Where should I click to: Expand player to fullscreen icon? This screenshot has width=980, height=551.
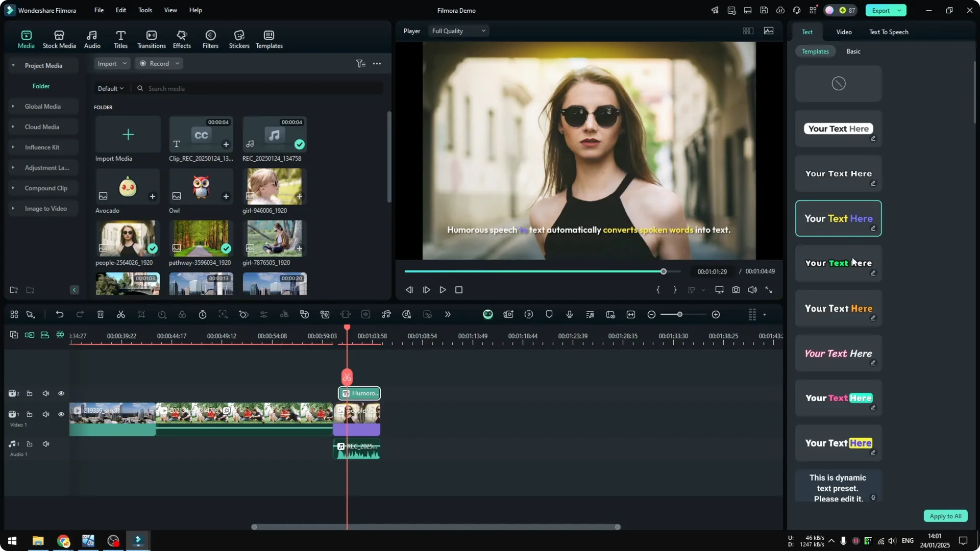769,290
